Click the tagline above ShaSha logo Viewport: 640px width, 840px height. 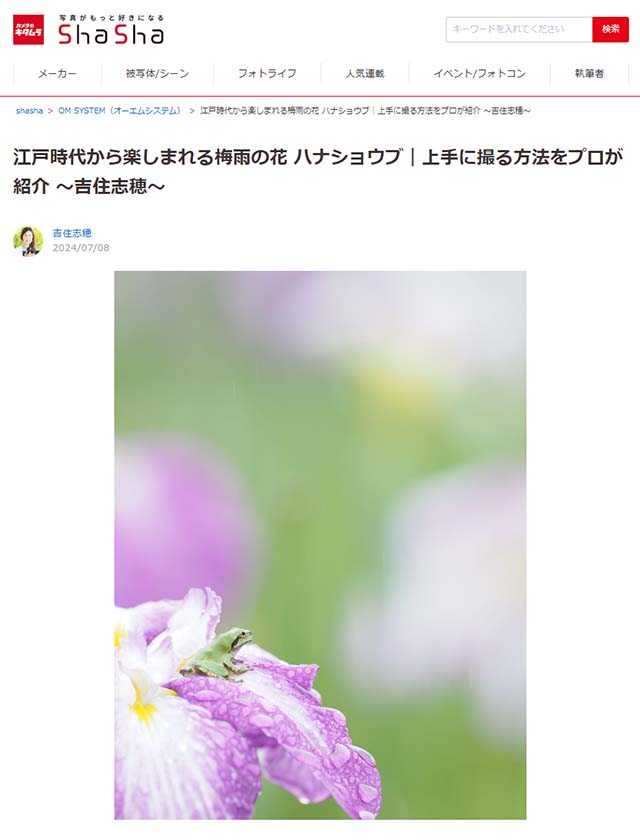pyautogui.click(x=111, y=18)
